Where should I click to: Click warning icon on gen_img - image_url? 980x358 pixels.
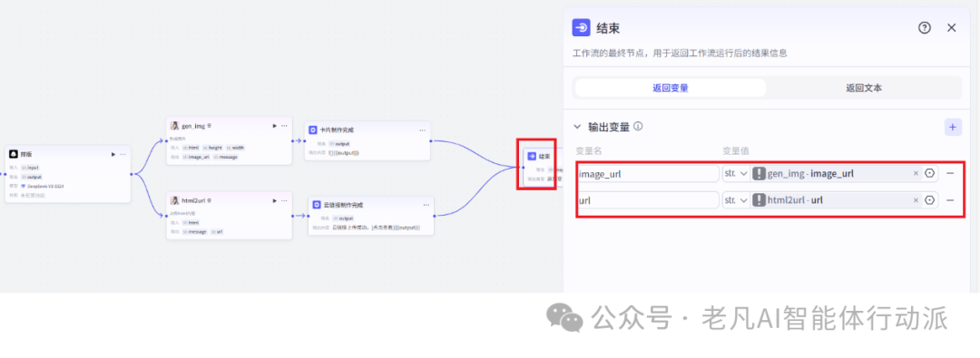pyautogui.click(x=759, y=173)
